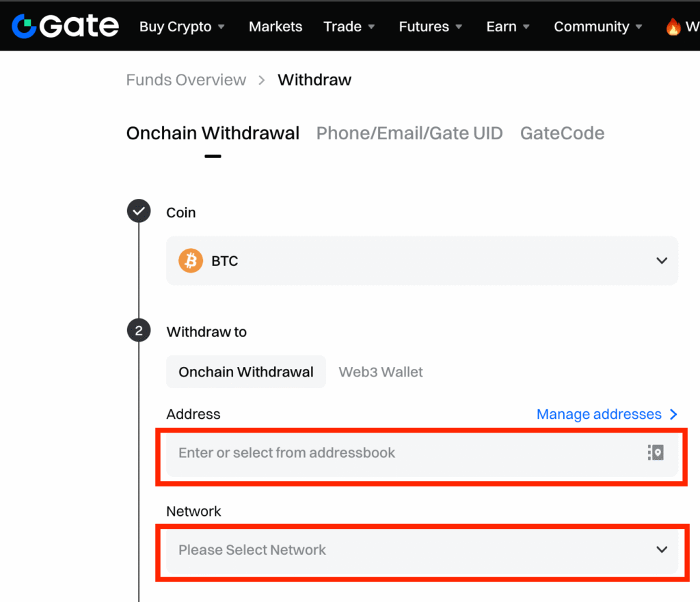This screenshot has width=700, height=602.
Task: Expand the Buy Crypto menu
Action: tap(182, 27)
